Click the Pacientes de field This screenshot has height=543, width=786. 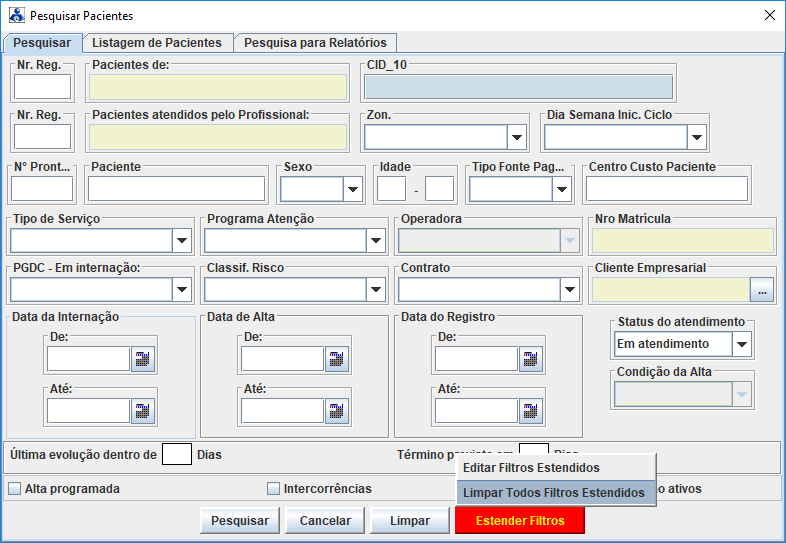pos(218,87)
